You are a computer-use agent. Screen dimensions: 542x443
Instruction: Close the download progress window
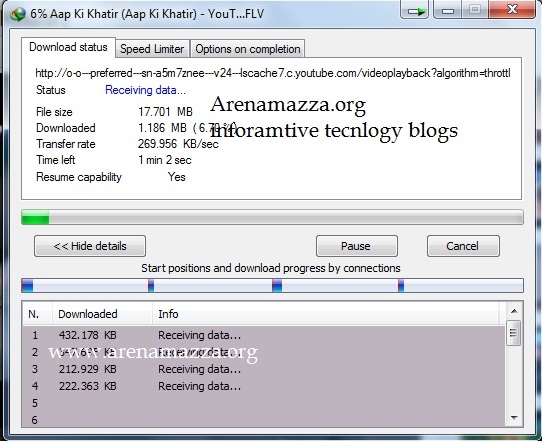(x=512, y=9)
